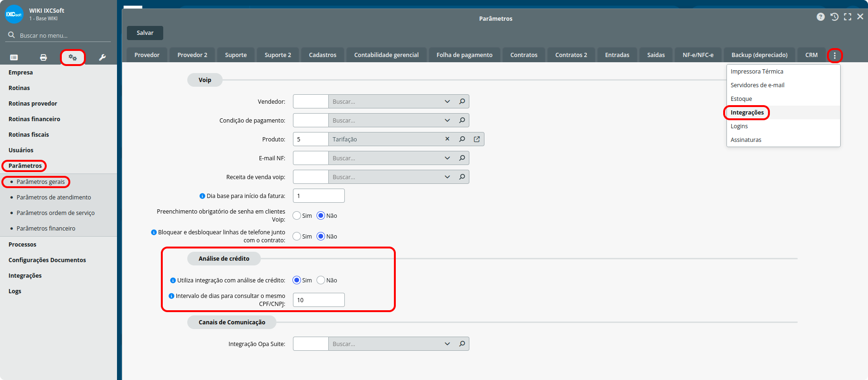This screenshot has width=868, height=380.
Task: Open the three-dot more tabs menu
Action: coord(835,56)
